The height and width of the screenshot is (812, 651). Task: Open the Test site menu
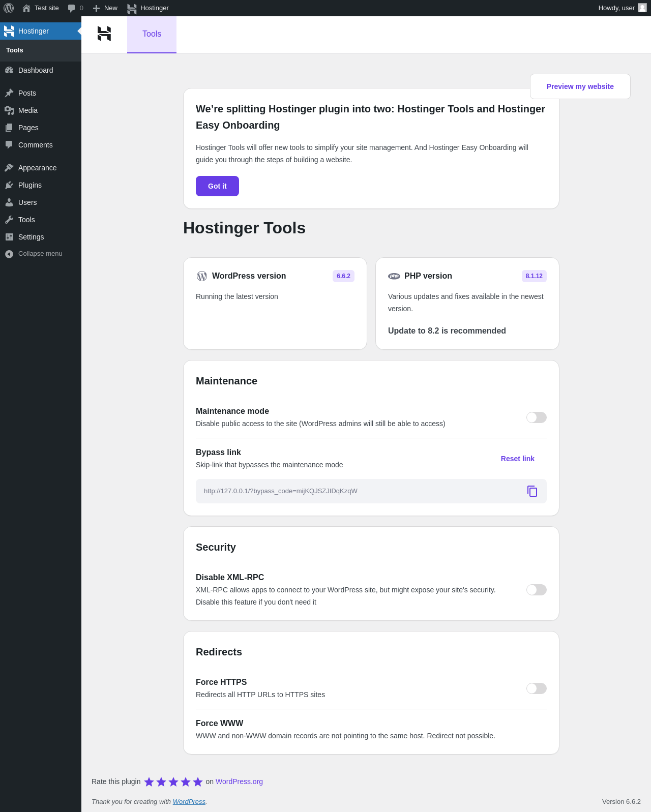point(41,8)
